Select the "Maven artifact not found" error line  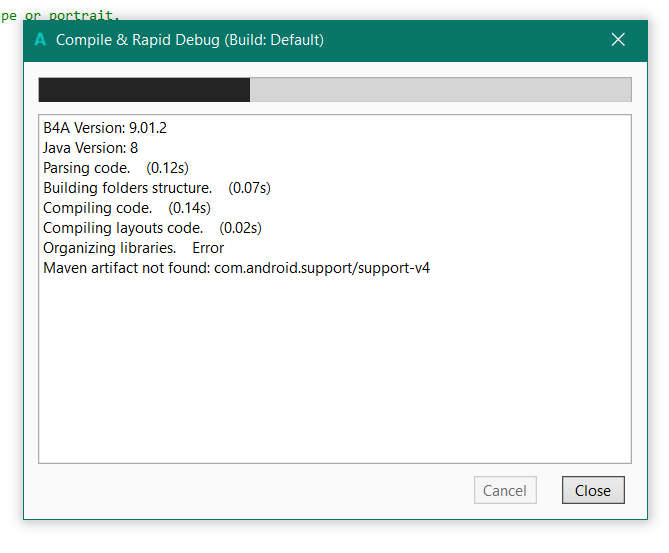236,268
